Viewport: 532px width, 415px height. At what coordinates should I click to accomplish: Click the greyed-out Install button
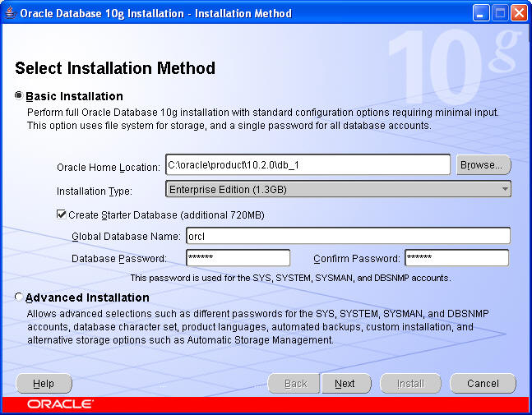coord(410,384)
